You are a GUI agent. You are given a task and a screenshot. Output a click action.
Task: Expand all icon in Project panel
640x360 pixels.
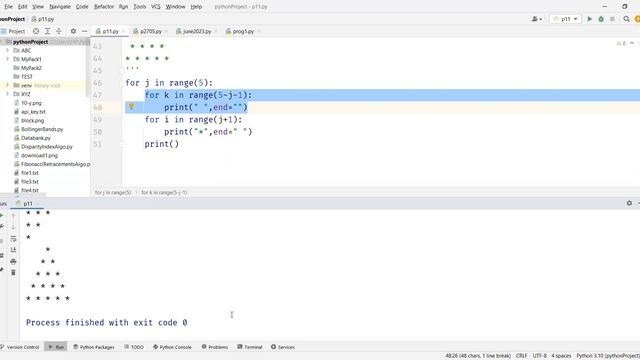(47, 31)
